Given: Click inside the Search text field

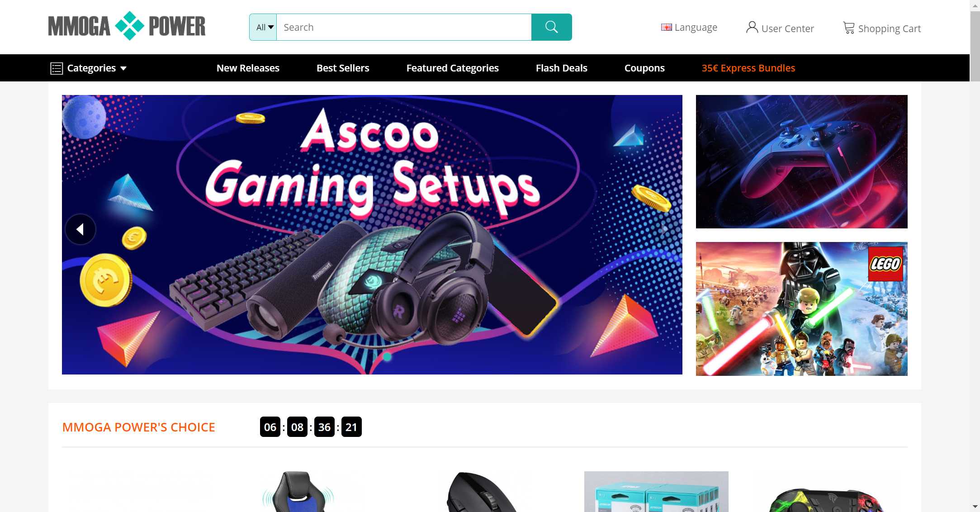Looking at the screenshot, I should [x=404, y=27].
